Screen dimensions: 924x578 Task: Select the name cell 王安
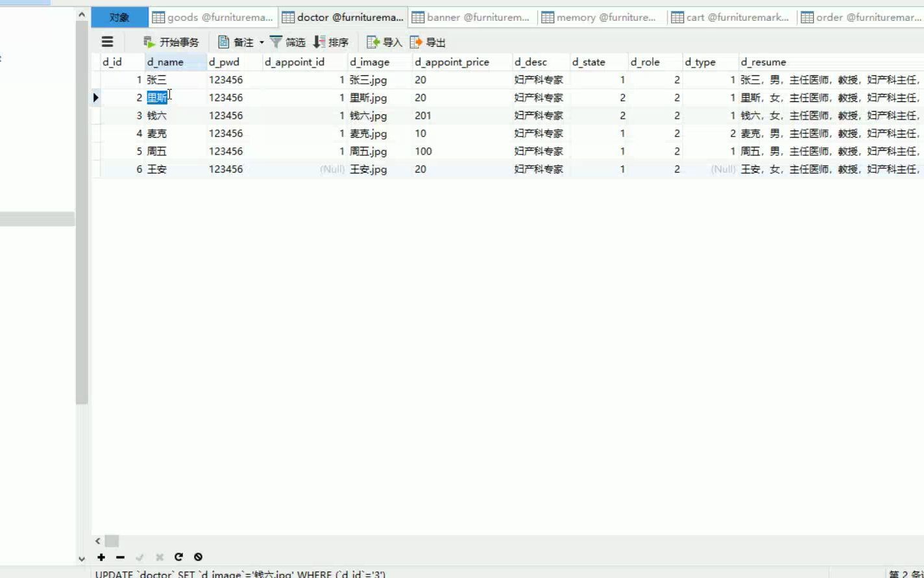pyautogui.click(x=175, y=169)
